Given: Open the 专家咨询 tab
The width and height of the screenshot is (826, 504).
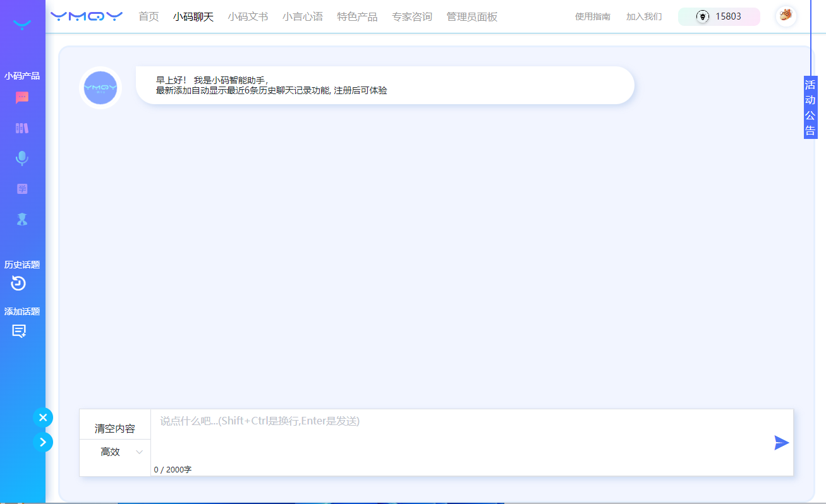Looking at the screenshot, I should (412, 16).
